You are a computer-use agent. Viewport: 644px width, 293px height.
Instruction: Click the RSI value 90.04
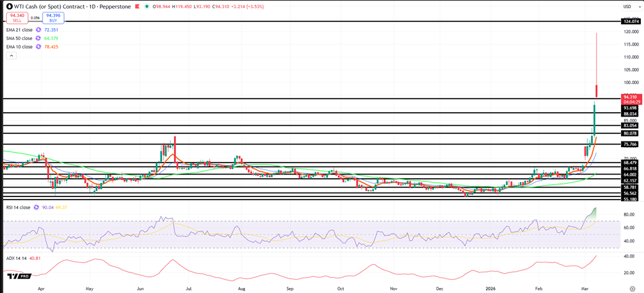tap(49, 208)
